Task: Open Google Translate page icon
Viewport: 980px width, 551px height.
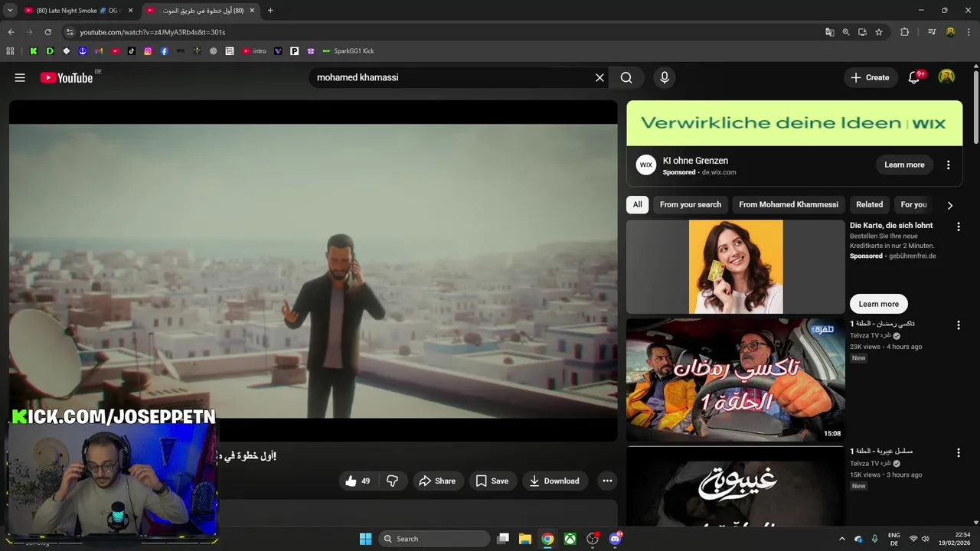Action: point(830,32)
